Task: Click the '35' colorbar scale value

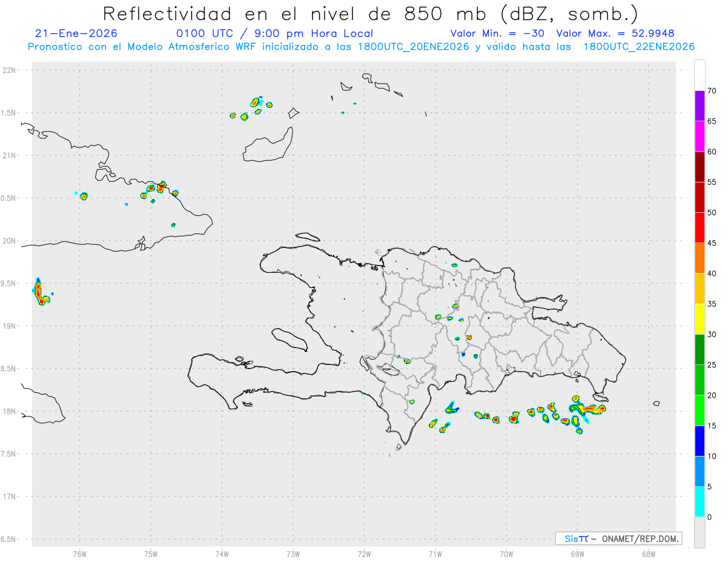Action: click(x=712, y=304)
